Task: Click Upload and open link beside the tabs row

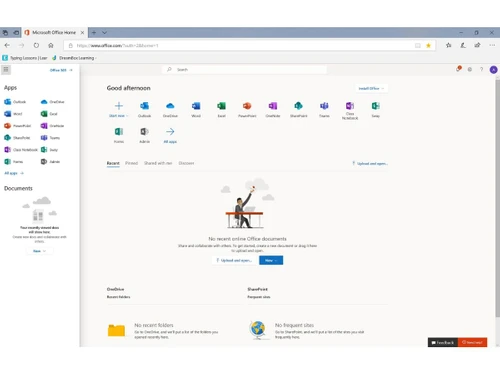Action: point(370,164)
